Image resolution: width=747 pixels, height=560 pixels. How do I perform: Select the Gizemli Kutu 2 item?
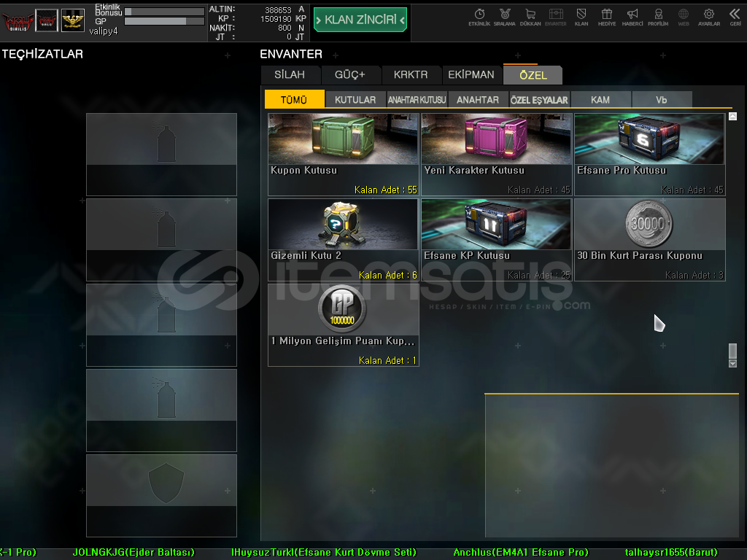(x=343, y=239)
